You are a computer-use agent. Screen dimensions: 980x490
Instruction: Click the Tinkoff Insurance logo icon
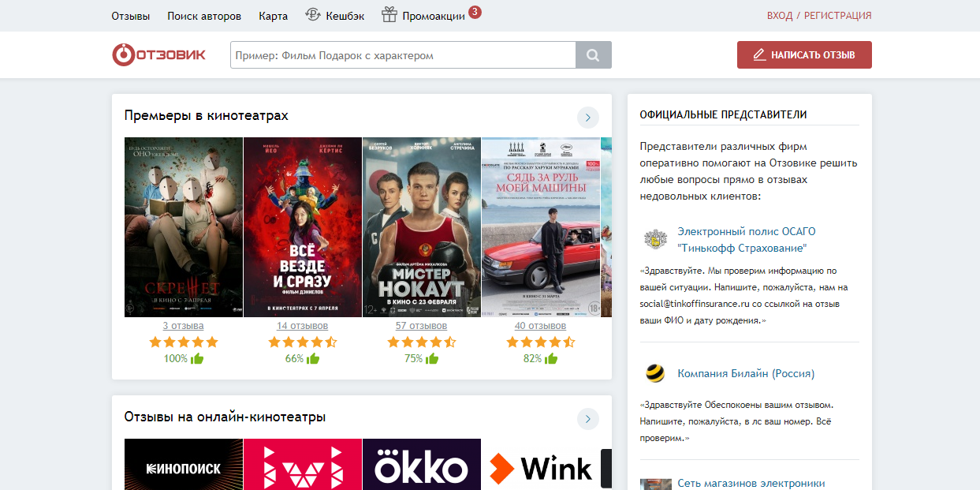[x=654, y=239]
